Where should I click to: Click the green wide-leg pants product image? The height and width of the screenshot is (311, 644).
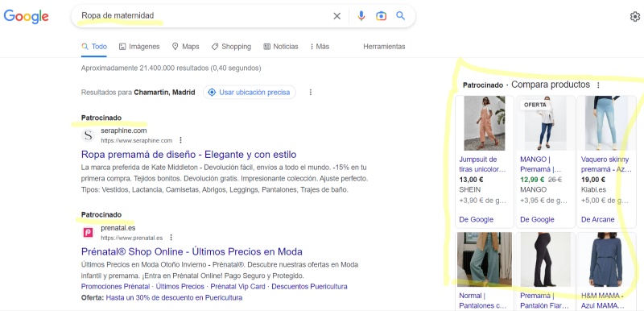point(485,259)
